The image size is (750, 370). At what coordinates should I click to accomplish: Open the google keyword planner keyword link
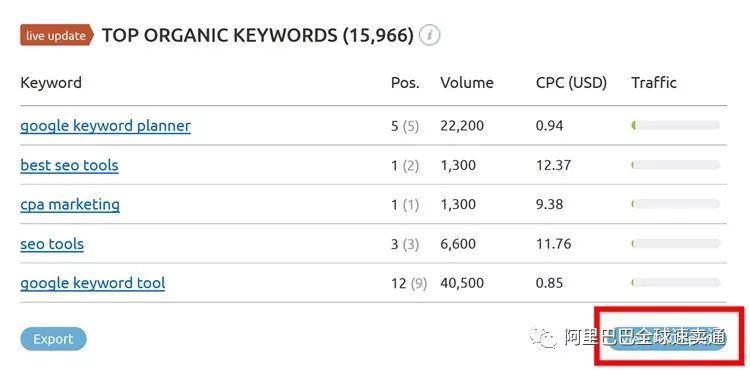click(x=105, y=126)
